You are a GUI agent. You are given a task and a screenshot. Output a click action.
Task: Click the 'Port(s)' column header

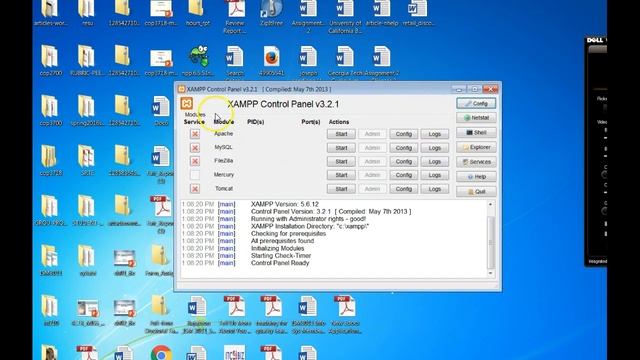coord(311,122)
